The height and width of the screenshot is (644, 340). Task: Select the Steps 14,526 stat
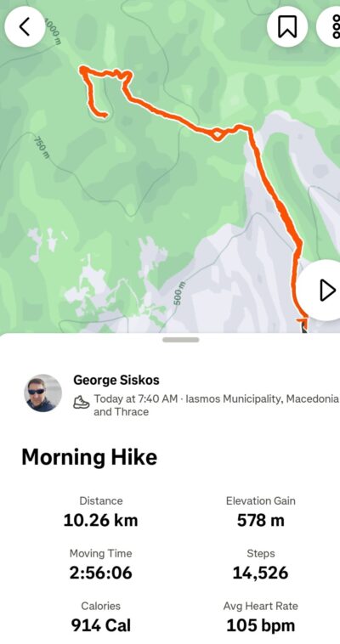point(261,564)
